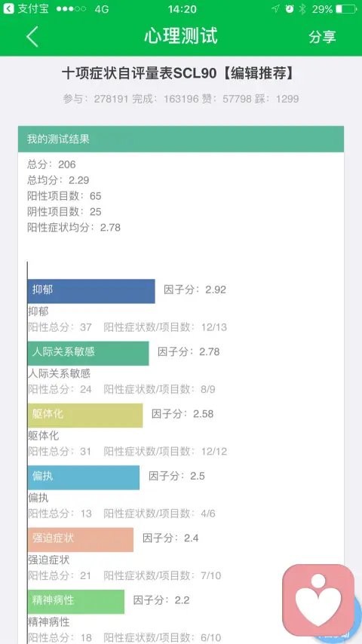
Task: Tap the 分享 share button
Action: [322, 37]
